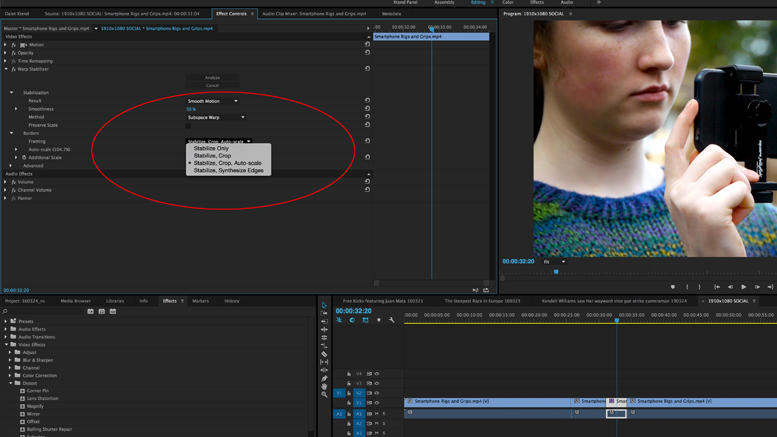777x437 pixels.
Task: Choose Stabilize, Synthesize Edges option
Action: point(228,170)
